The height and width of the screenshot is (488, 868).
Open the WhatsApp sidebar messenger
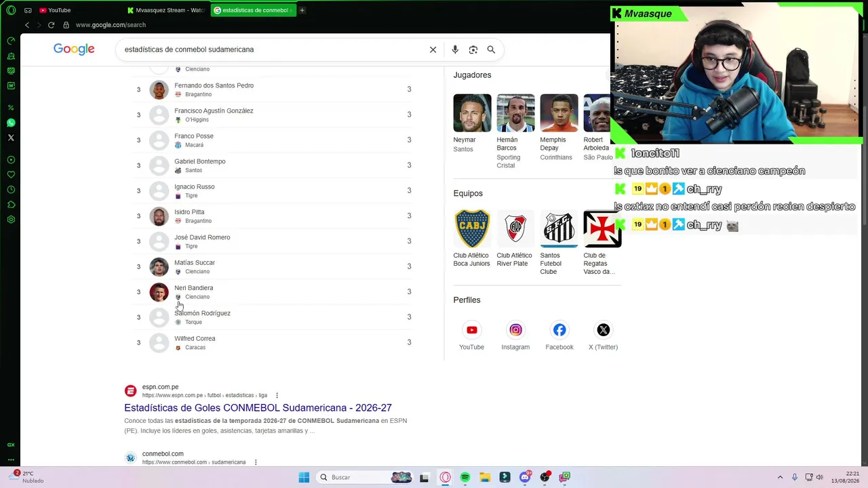(x=11, y=123)
